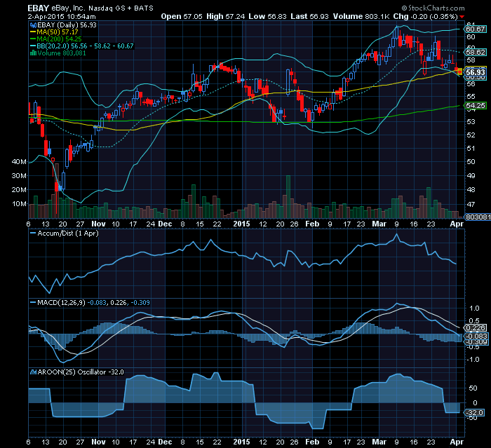This screenshot has width=491, height=448.
Task: Click the candlestick icon beside EBAY (Daily)
Action: click(x=33, y=25)
